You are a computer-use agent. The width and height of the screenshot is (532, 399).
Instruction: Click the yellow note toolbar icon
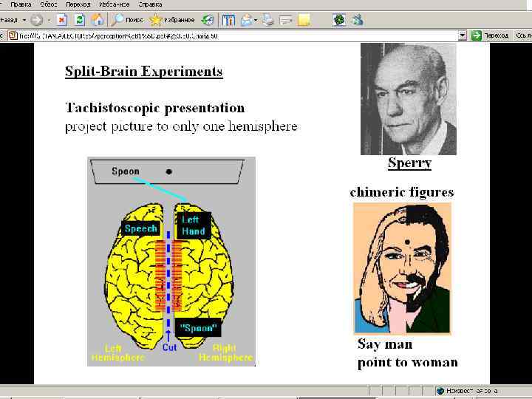[304, 20]
